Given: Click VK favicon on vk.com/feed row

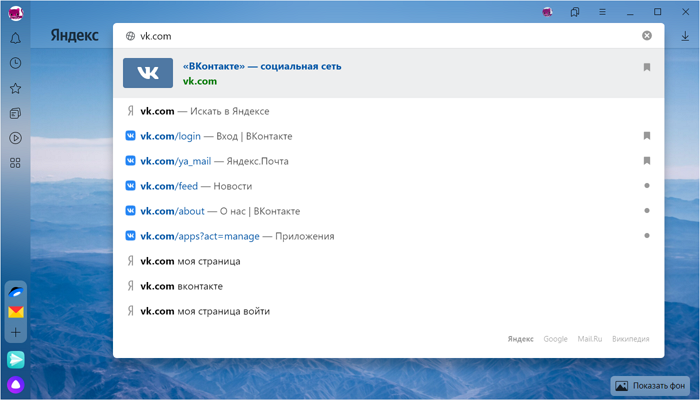Looking at the screenshot, I should pyautogui.click(x=130, y=186).
